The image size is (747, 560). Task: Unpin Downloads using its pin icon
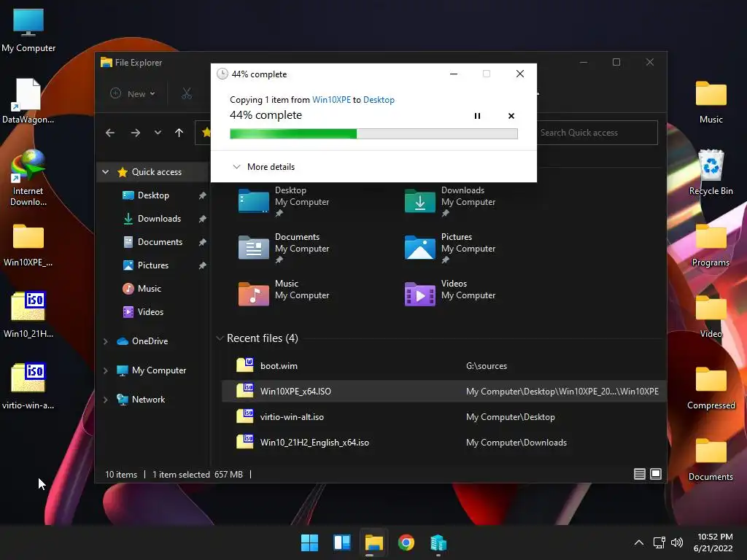tap(203, 219)
